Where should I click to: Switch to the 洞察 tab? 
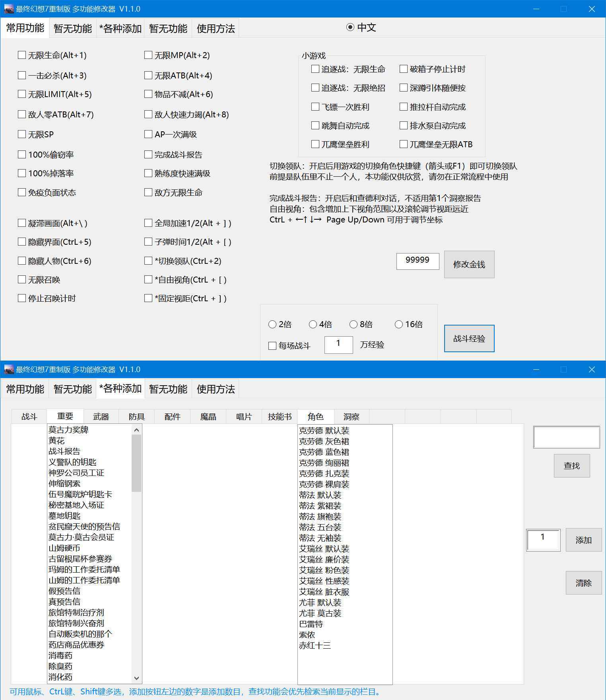point(351,417)
